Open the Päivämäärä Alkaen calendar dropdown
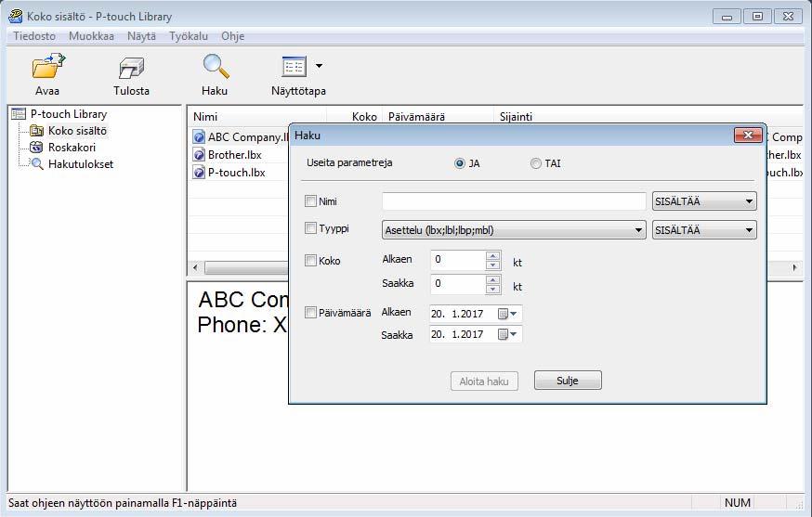This screenshot has height=517, width=812. (507, 314)
